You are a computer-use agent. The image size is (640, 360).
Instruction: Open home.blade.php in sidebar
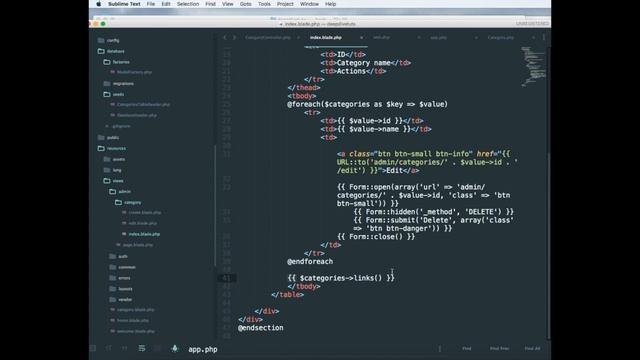(132, 321)
